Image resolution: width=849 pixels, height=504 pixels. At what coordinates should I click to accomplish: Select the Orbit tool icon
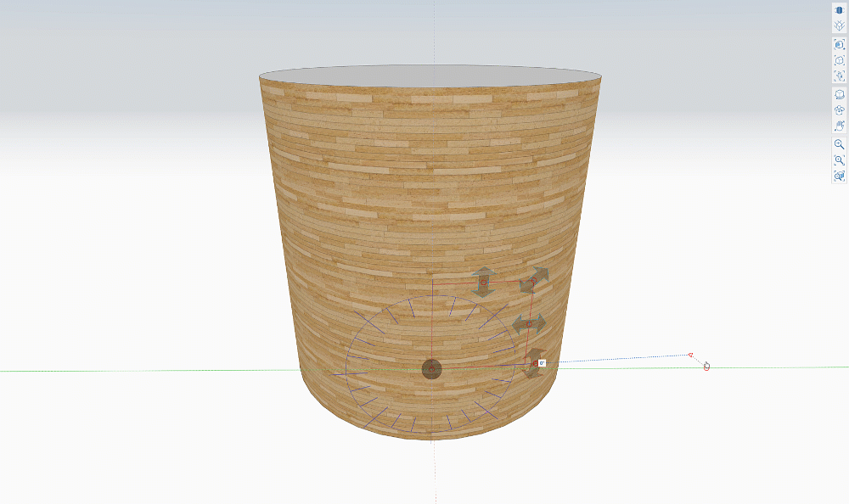(840, 109)
